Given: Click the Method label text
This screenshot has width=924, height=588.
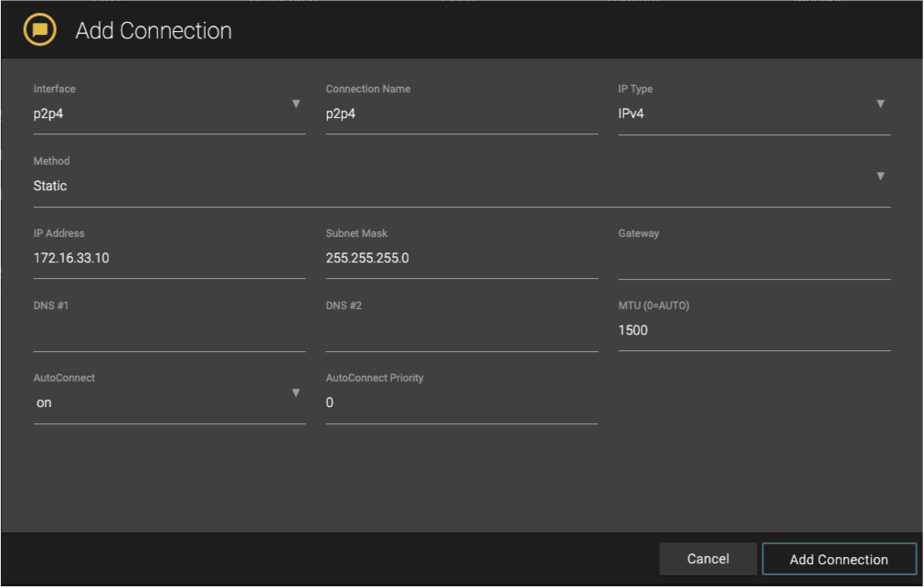Looking at the screenshot, I should [51, 161].
